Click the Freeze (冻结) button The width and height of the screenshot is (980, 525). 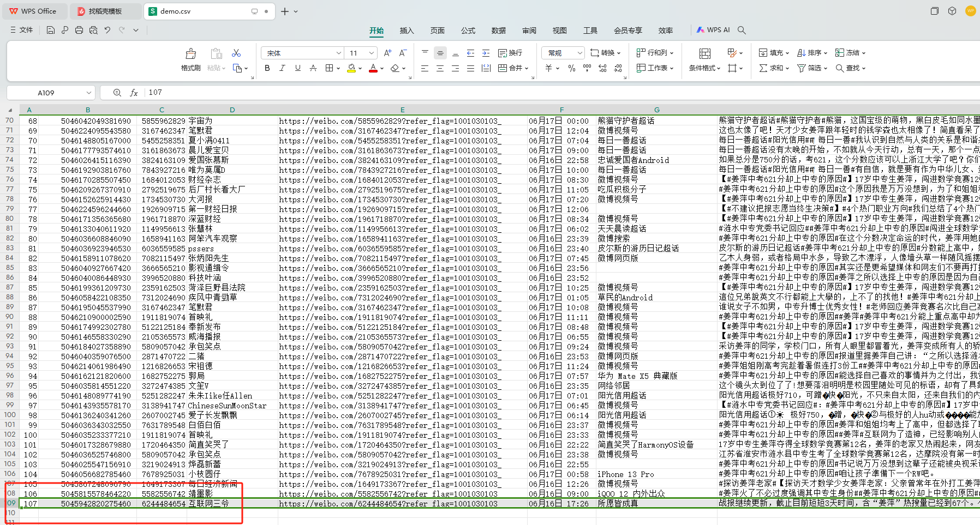(x=850, y=53)
